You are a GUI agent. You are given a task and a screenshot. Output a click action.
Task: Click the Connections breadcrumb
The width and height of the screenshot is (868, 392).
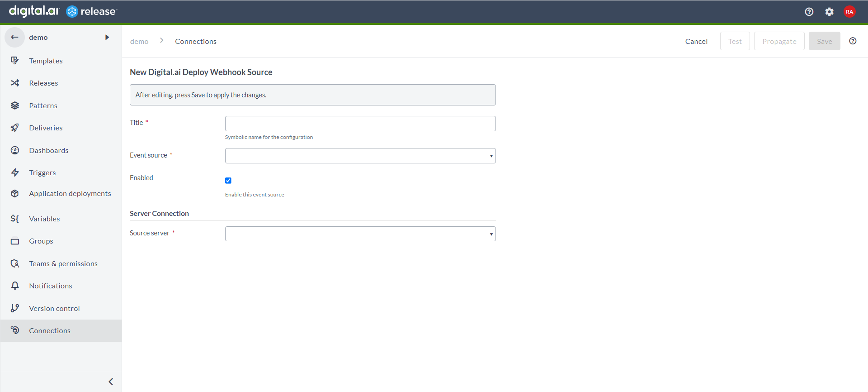click(196, 41)
